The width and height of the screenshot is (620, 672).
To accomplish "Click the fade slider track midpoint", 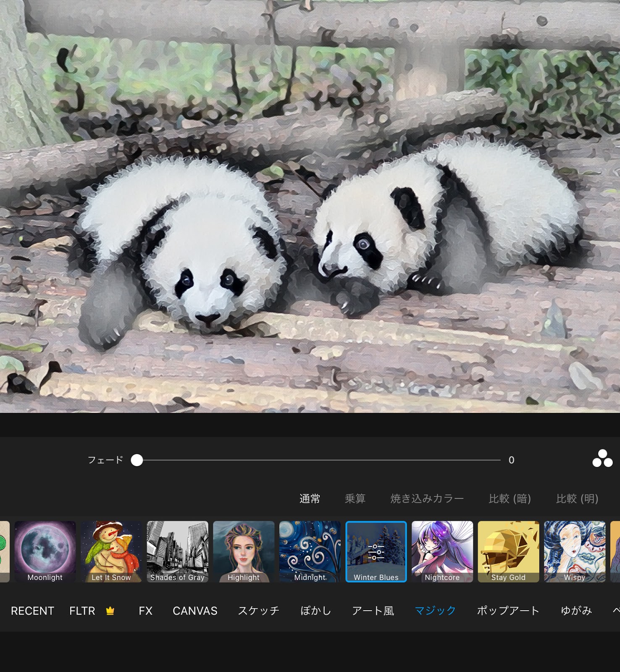I will [x=318, y=460].
